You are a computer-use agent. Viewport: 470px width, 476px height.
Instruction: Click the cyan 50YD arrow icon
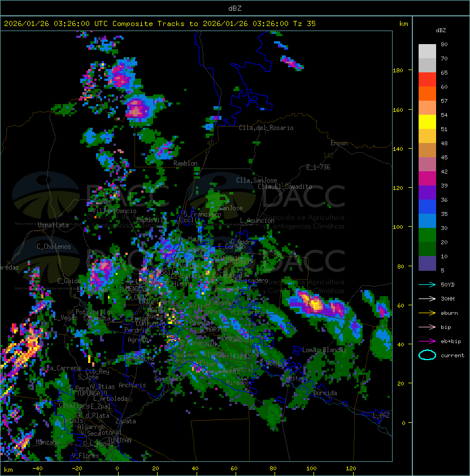point(427,284)
